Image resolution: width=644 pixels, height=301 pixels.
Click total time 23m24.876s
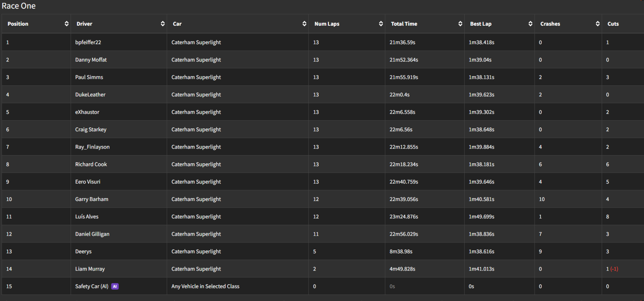404,217
